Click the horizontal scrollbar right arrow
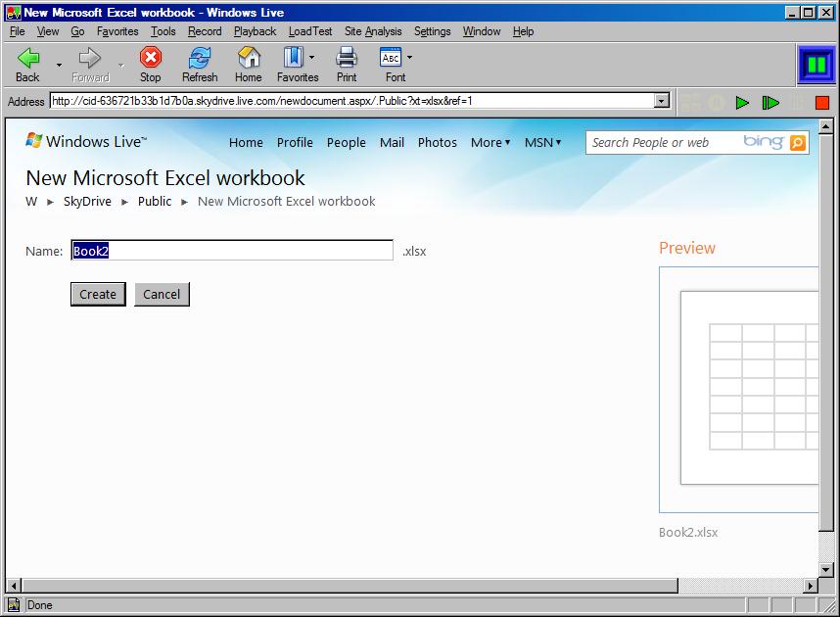This screenshot has width=840, height=617. pyautogui.click(x=811, y=586)
